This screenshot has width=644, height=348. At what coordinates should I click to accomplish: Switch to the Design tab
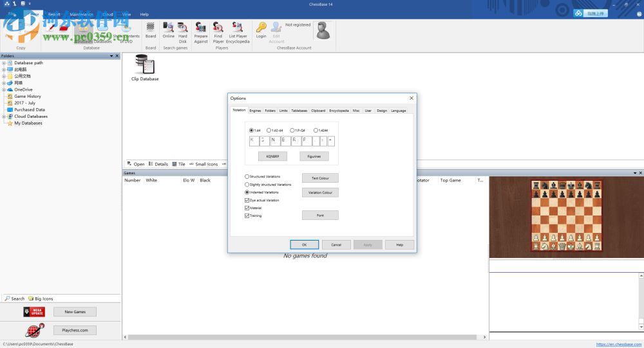(381, 111)
